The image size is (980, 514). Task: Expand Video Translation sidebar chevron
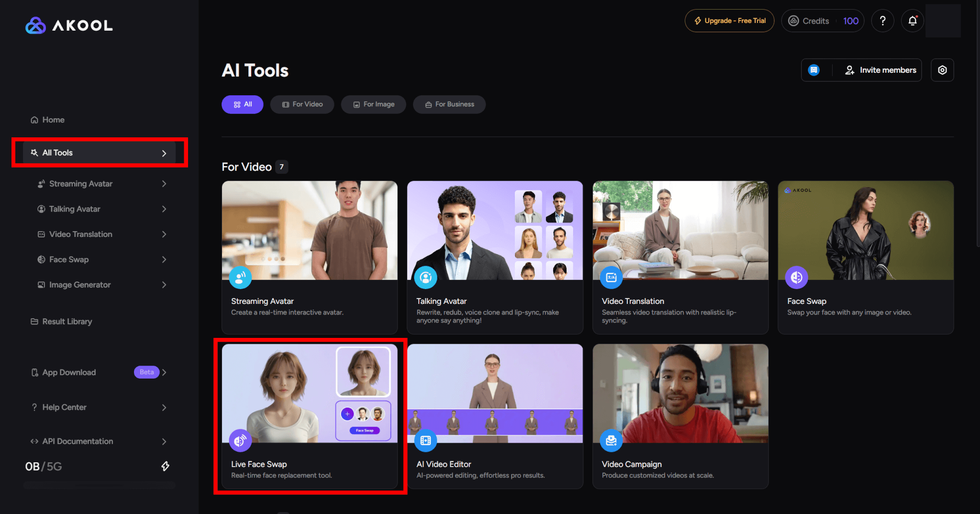pyautogui.click(x=164, y=235)
